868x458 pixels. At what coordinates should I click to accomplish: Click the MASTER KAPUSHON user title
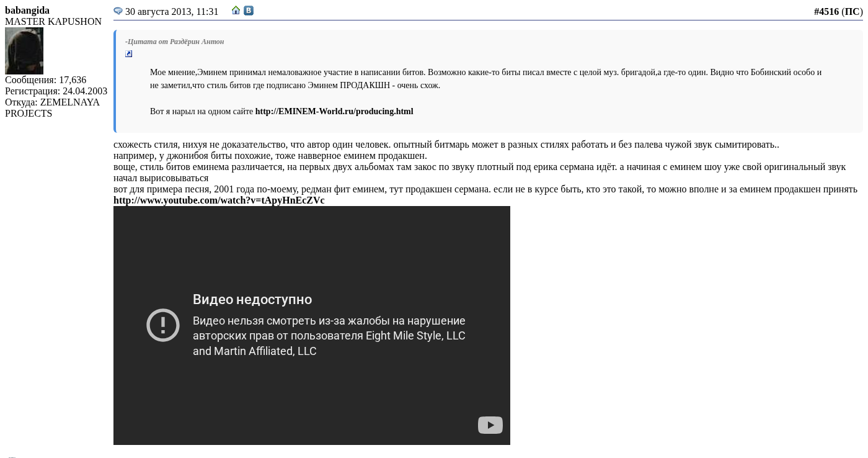click(53, 22)
